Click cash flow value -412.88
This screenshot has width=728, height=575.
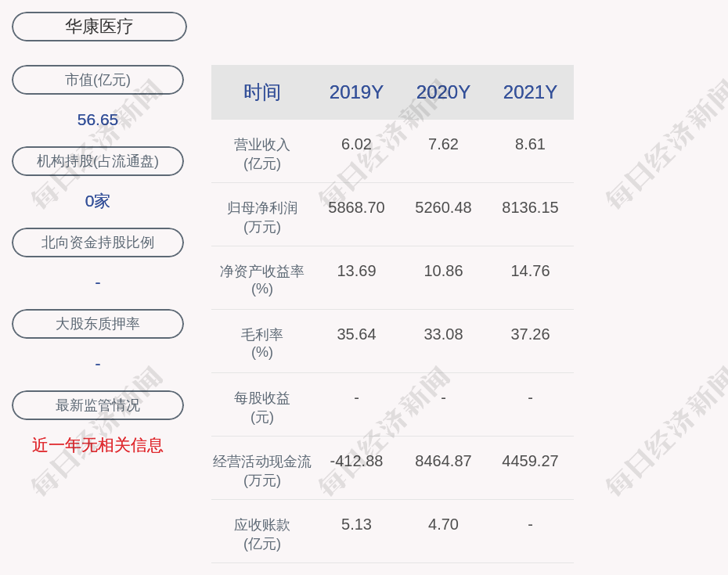coord(357,461)
